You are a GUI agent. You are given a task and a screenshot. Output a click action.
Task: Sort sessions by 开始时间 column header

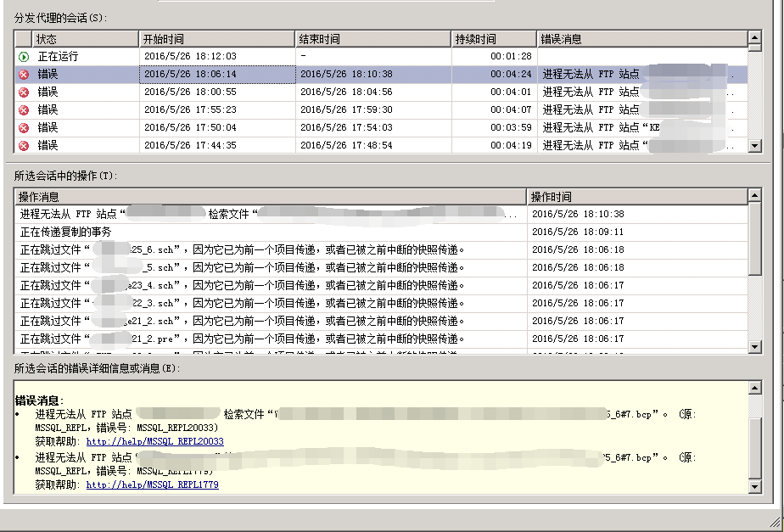(x=217, y=39)
